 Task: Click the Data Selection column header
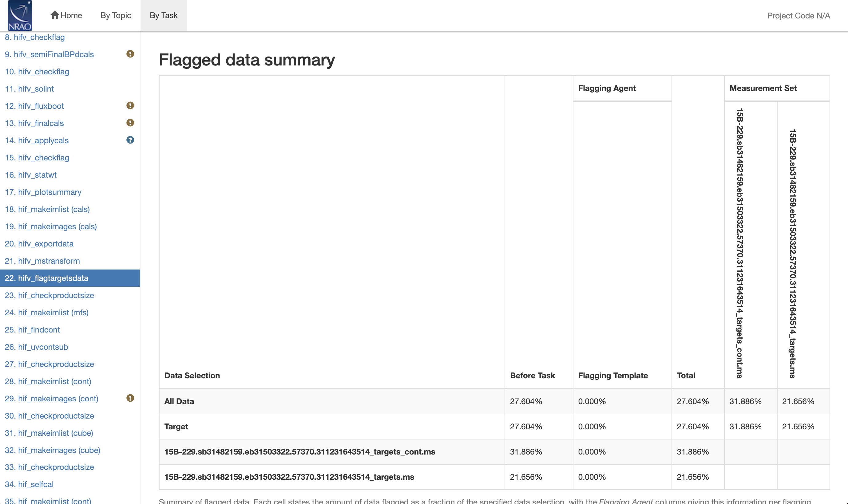192,375
